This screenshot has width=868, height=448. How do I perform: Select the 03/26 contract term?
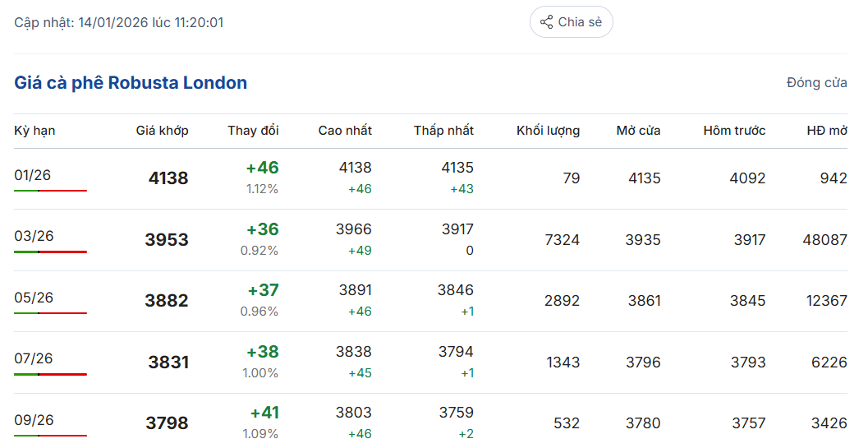pos(34,237)
